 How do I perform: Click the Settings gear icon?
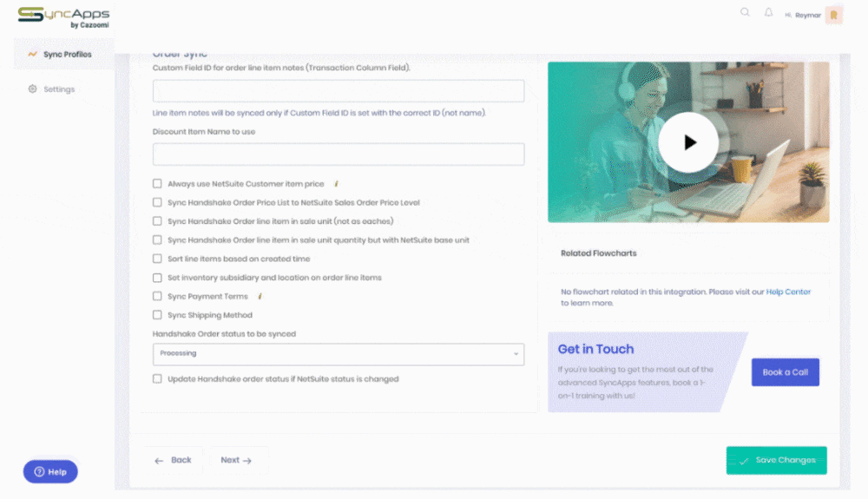(x=33, y=89)
